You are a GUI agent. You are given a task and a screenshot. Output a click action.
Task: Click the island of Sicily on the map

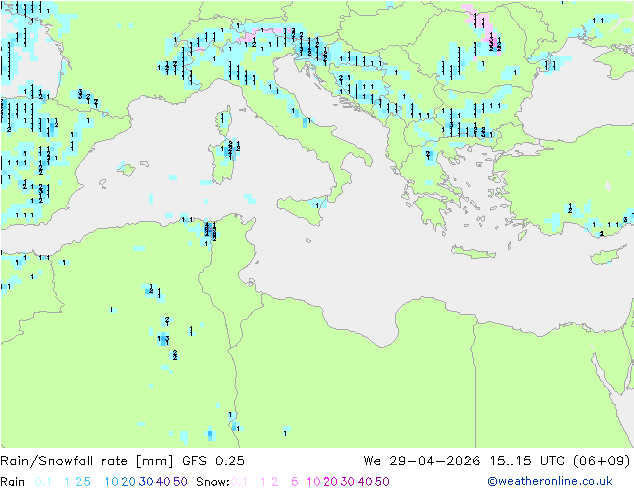303,209
